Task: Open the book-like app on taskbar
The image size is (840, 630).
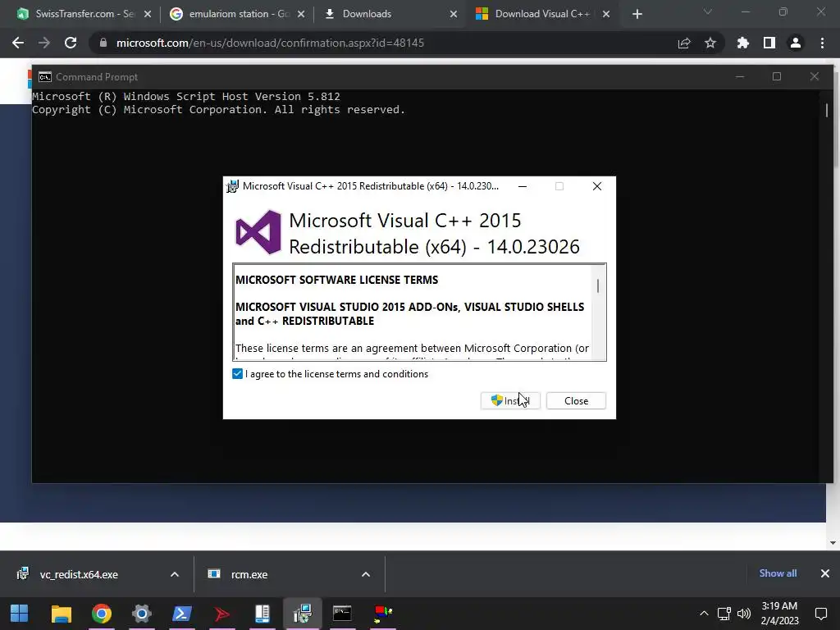Action: 262,614
